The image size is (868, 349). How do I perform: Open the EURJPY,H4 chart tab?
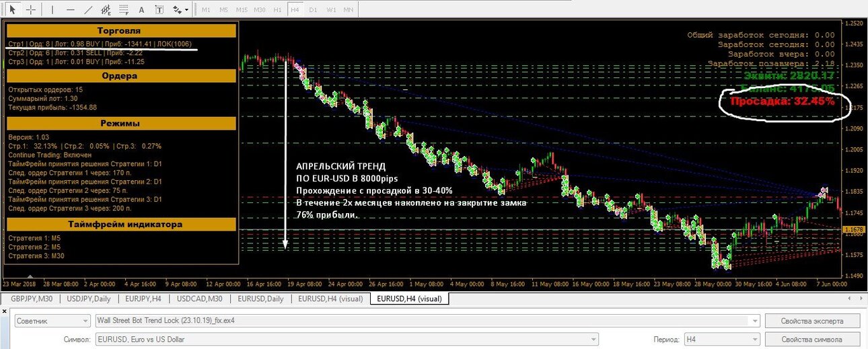point(143,299)
